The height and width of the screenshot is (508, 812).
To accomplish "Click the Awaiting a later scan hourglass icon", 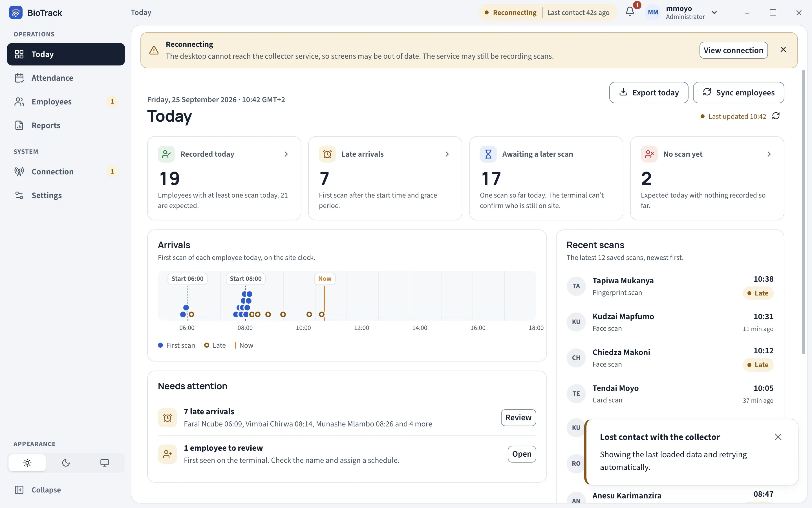I will 488,154.
